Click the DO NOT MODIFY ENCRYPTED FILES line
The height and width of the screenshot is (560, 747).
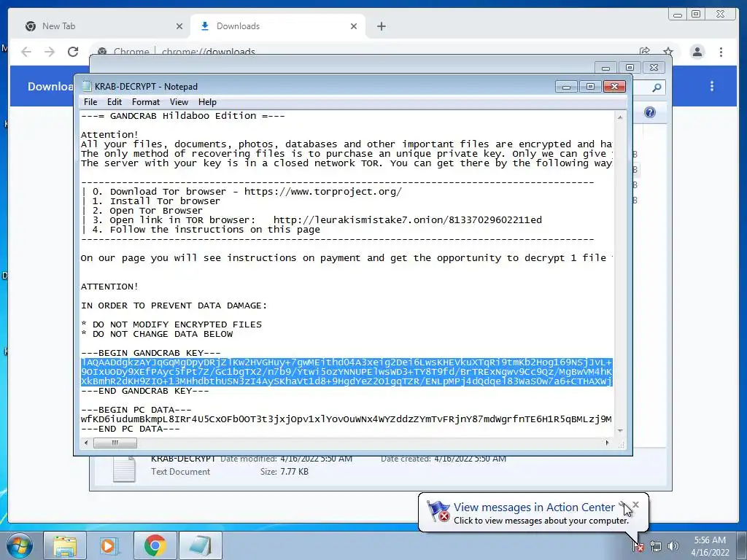coord(171,324)
